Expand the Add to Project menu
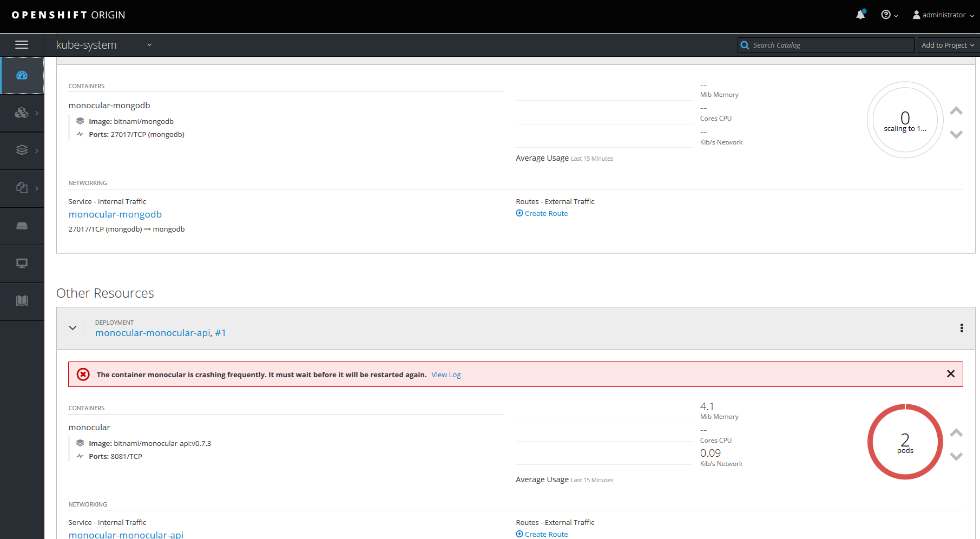Image resolution: width=980 pixels, height=539 pixels. tap(946, 45)
